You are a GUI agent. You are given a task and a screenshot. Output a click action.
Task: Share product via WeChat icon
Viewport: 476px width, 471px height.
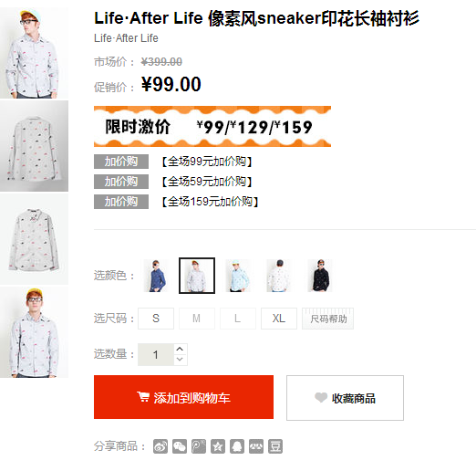[180, 446]
